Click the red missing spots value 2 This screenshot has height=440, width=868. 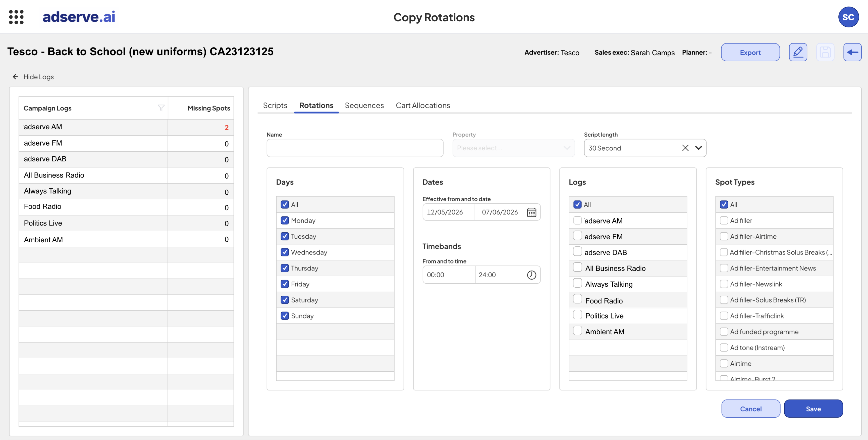coord(227,127)
